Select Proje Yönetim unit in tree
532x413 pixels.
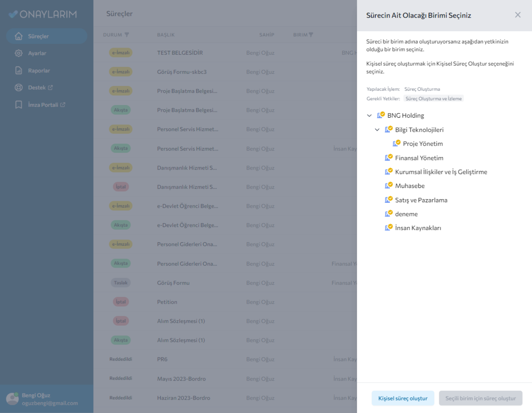(x=423, y=144)
